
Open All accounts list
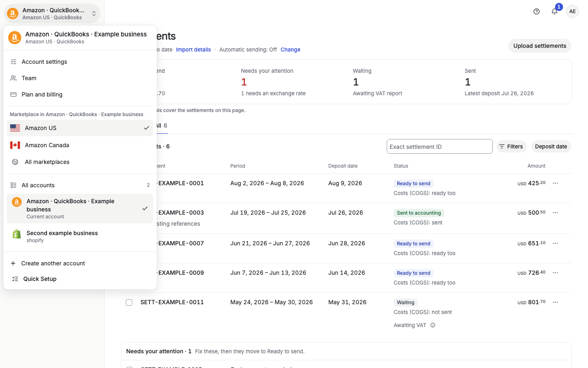[80, 185]
